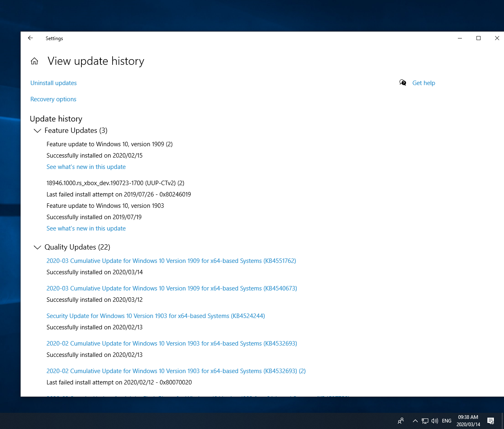The image size is (504, 429).
Task: Click the Get help chat icon
Action: [403, 83]
